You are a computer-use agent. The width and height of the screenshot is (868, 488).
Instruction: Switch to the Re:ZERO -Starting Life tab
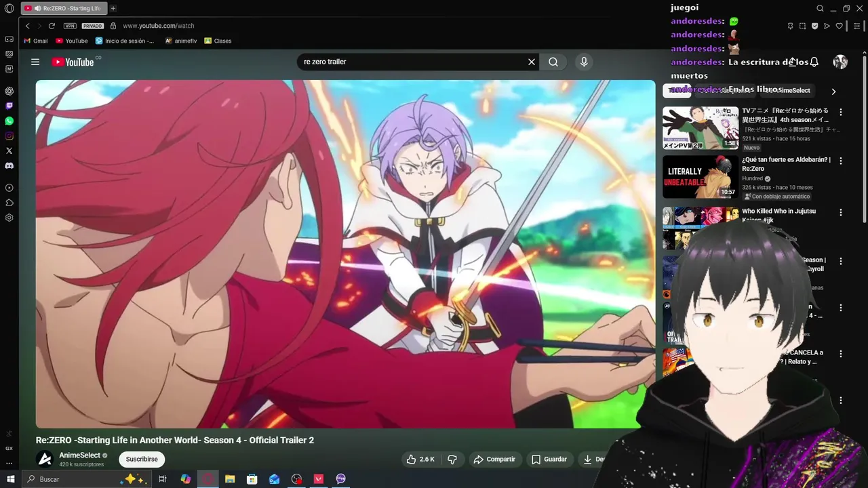click(x=64, y=8)
